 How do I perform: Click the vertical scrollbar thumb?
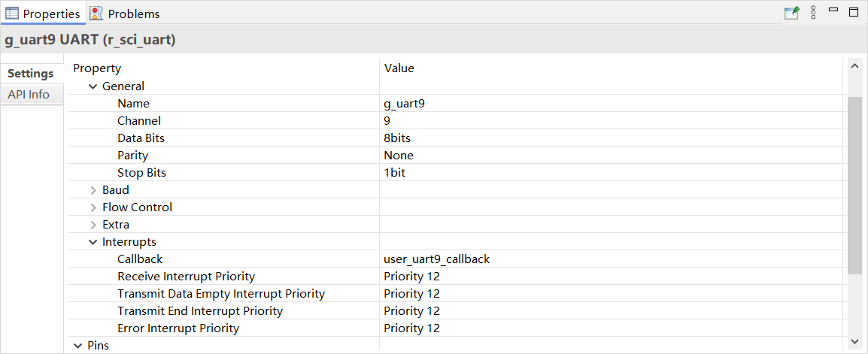tap(854, 184)
